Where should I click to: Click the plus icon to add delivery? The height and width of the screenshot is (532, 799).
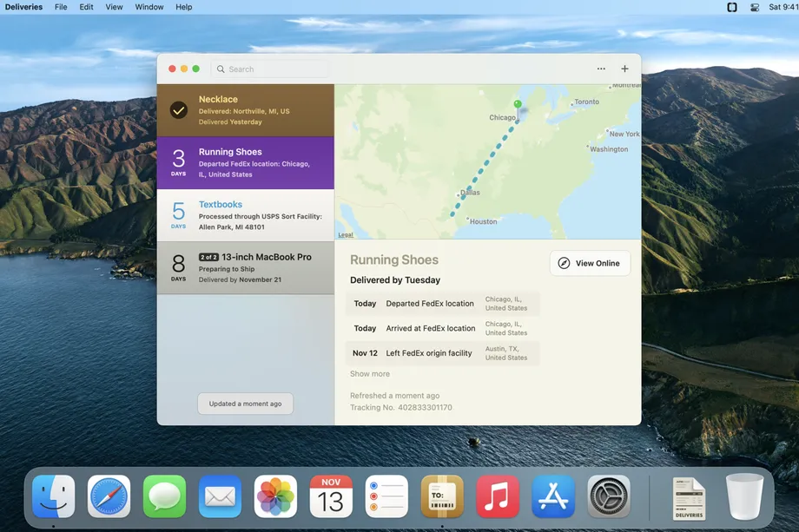[624, 69]
